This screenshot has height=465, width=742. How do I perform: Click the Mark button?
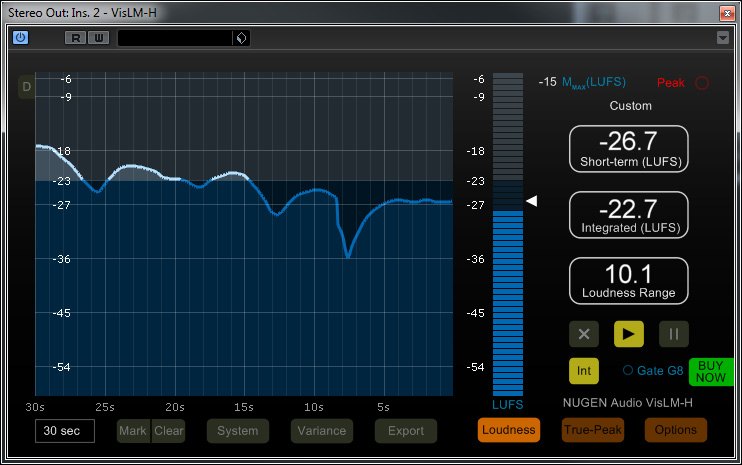(x=133, y=431)
